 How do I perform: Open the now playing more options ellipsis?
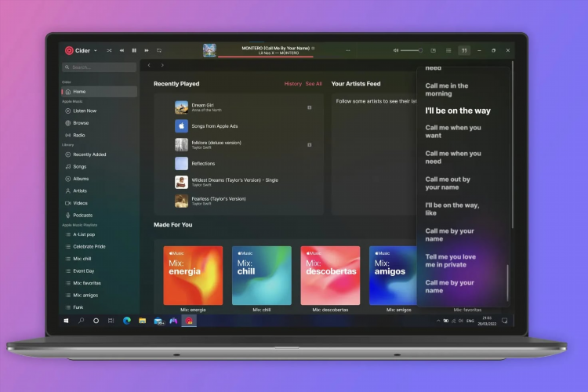click(x=348, y=51)
